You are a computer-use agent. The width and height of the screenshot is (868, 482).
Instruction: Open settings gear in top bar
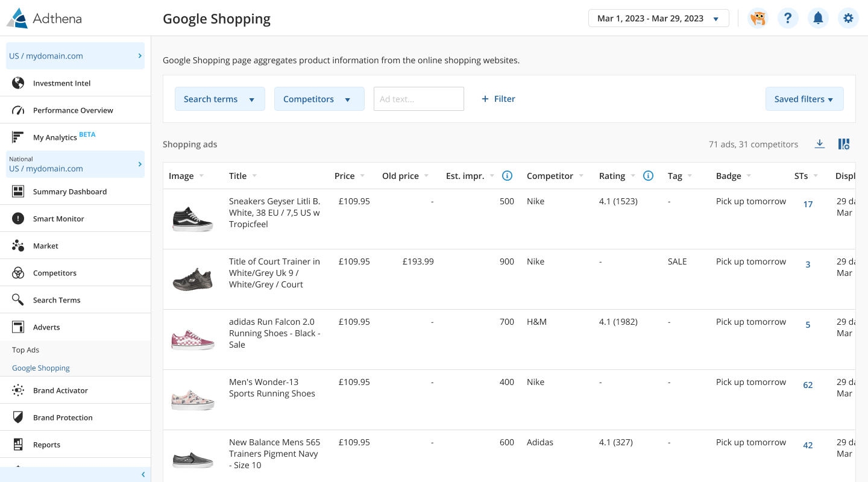click(x=848, y=18)
